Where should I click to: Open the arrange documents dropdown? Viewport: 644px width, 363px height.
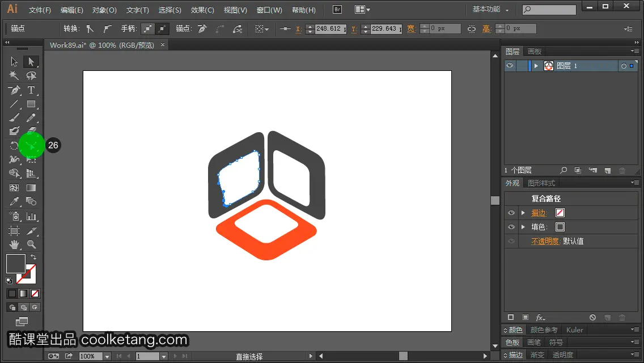(x=362, y=10)
